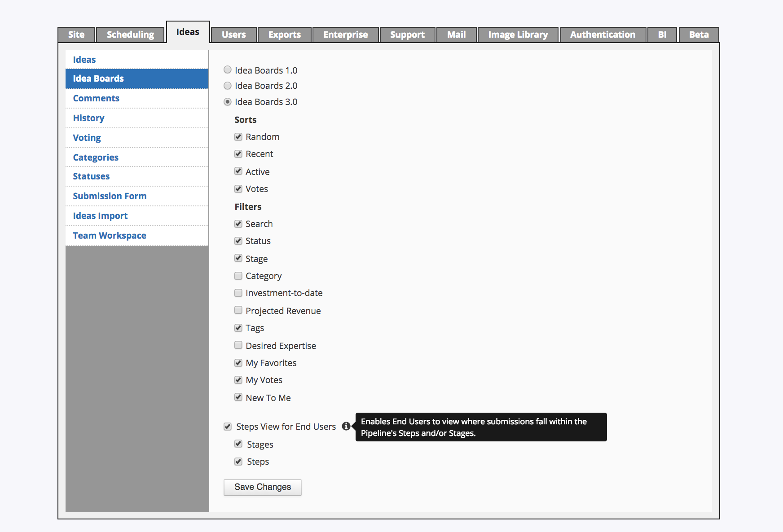Image resolution: width=783 pixels, height=532 pixels.
Task: Open the Mail tab
Action: [x=456, y=35]
